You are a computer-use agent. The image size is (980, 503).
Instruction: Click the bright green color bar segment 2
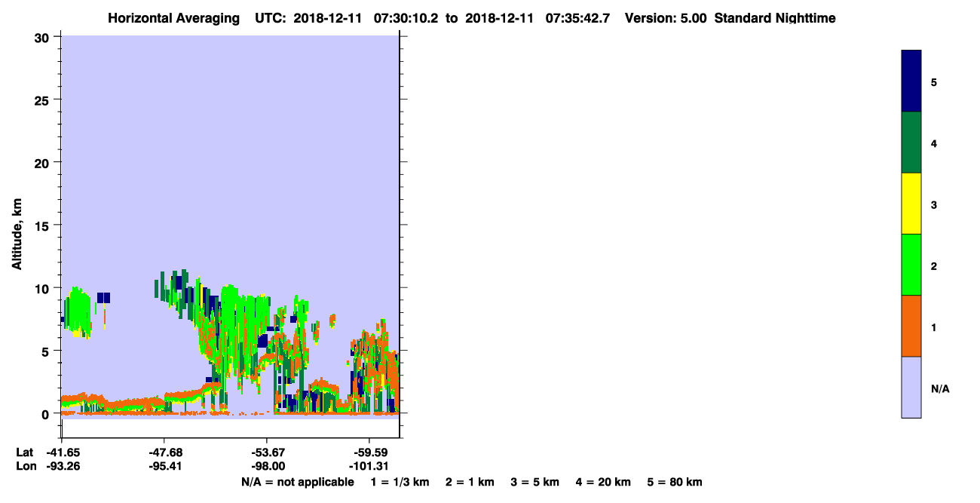[911, 265]
